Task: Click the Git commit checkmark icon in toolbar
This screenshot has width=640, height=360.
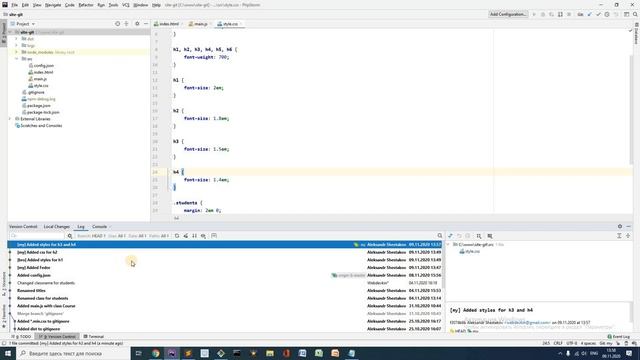Action: (x=598, y=14)
